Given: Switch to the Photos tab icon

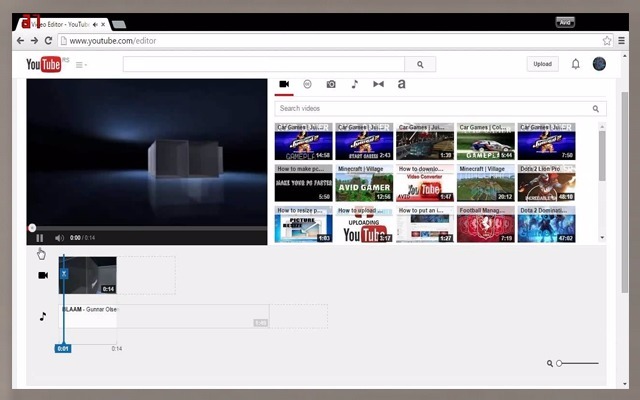Looking at the screenshot, I should 331,84.
